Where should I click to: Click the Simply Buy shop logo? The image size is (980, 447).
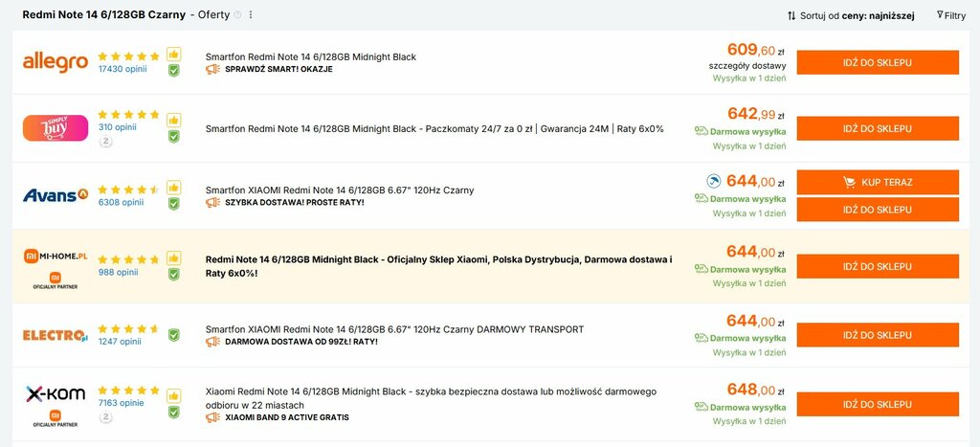tap(55, 128)
